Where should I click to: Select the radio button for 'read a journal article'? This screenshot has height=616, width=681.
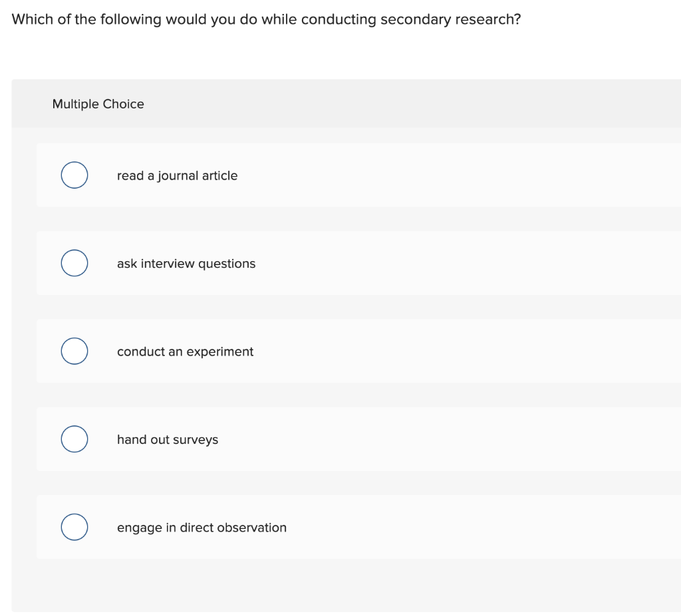tap(74, 175)
